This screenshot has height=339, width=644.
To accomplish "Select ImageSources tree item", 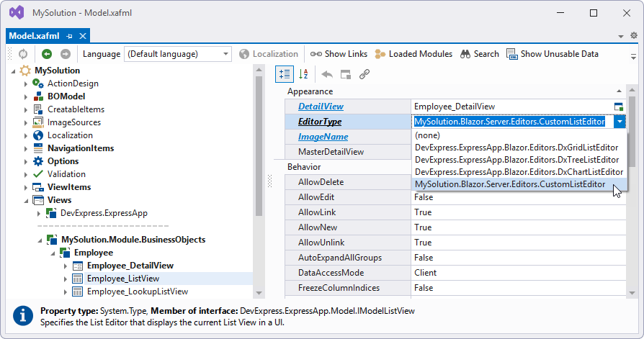I will (x=74, y=122).
